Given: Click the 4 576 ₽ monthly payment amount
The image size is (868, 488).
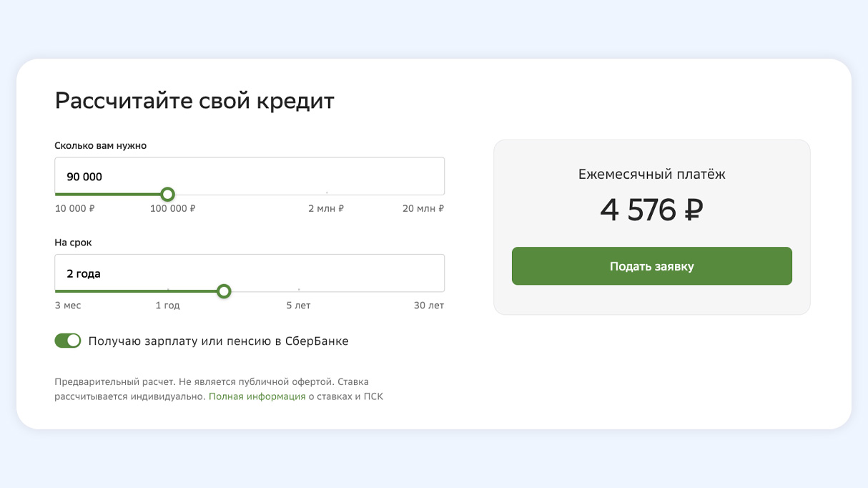Looking at the screenshot, I should 651,210.
